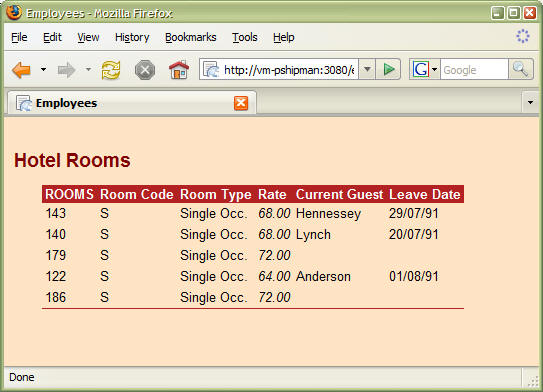
Task: Click room number 140
Action: coord(56,234)
